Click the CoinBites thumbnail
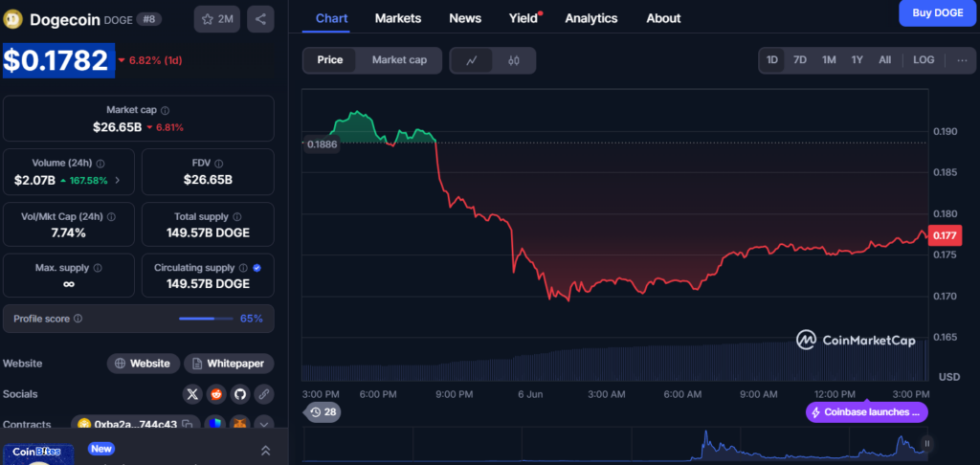980x465 pixels. [x=38, y=454]
